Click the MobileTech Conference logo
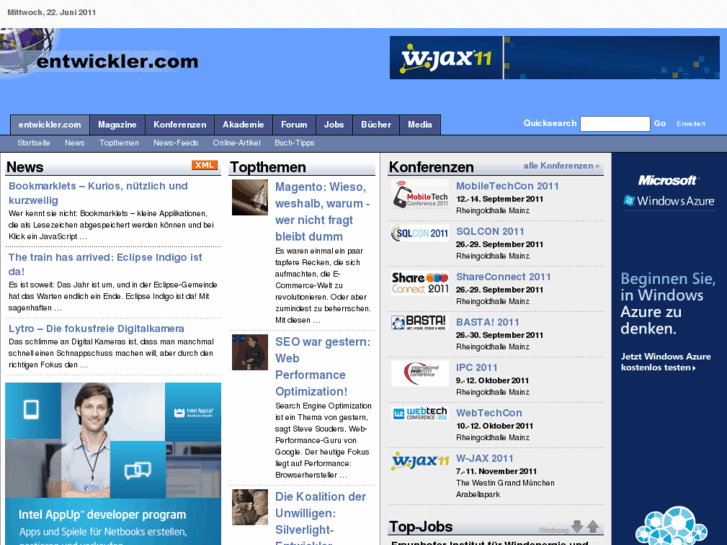 (x=420, y=194)
